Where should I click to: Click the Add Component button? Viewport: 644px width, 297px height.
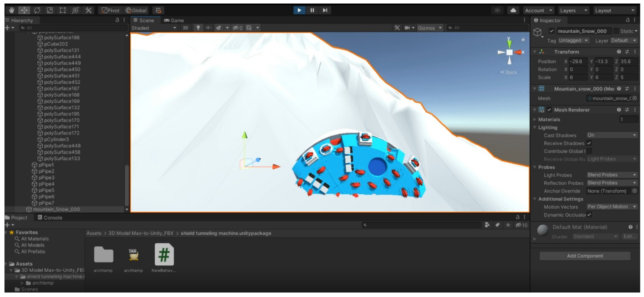coord(585,256)
